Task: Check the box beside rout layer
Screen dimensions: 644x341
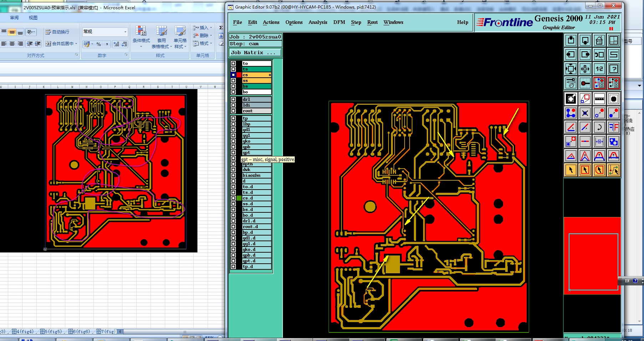Action: pyautogui.click(x=233, y=111)
